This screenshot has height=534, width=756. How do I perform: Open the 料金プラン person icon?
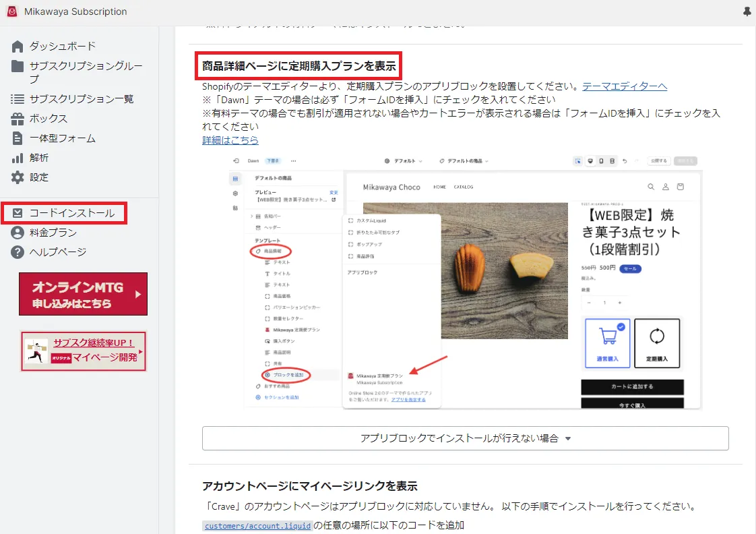18,233
